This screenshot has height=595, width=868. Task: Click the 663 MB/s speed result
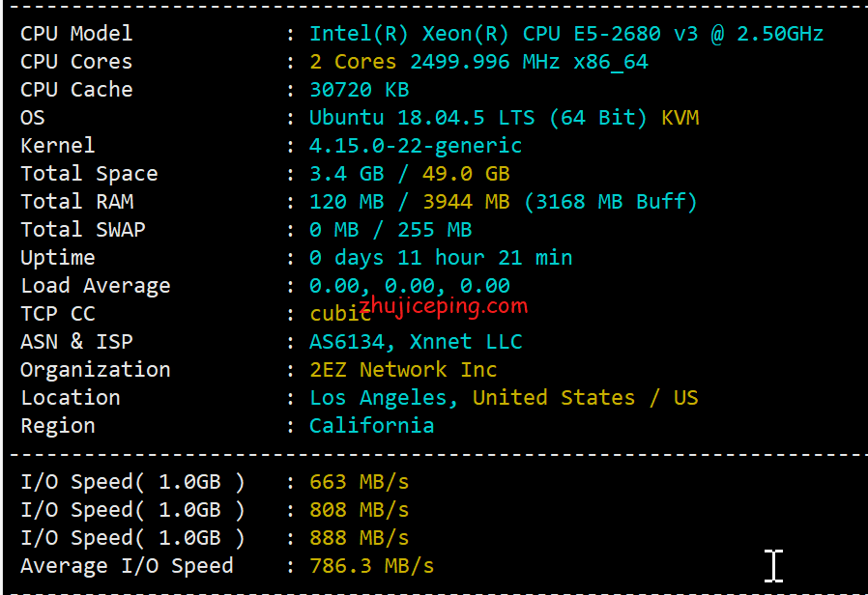359,482
